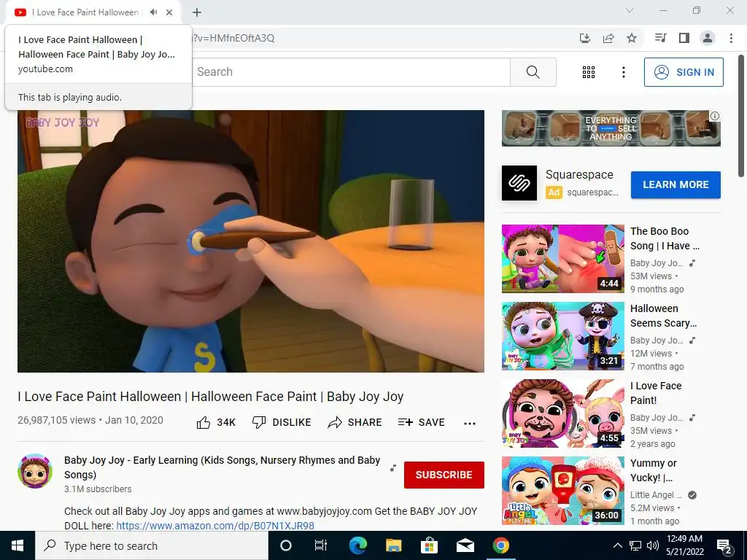Open Task View icon
This screenshot has height=560, width=747.
pyautogui.click(x=321, y=545)
